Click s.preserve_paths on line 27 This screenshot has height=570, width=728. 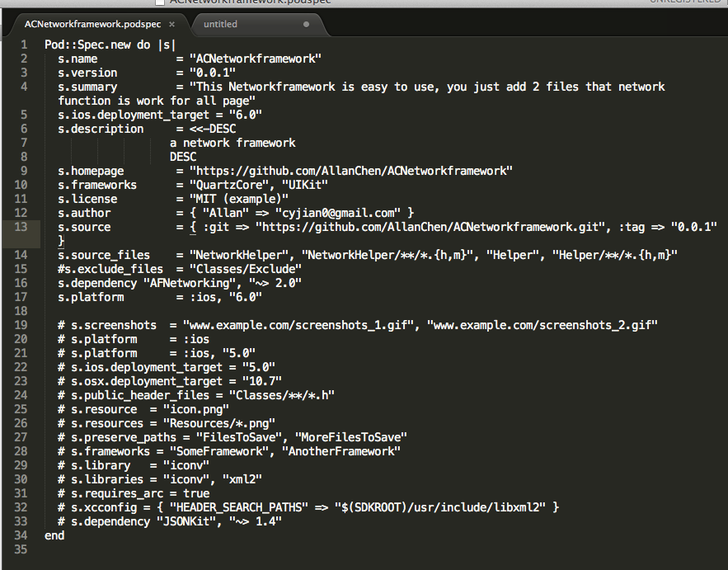124,437
